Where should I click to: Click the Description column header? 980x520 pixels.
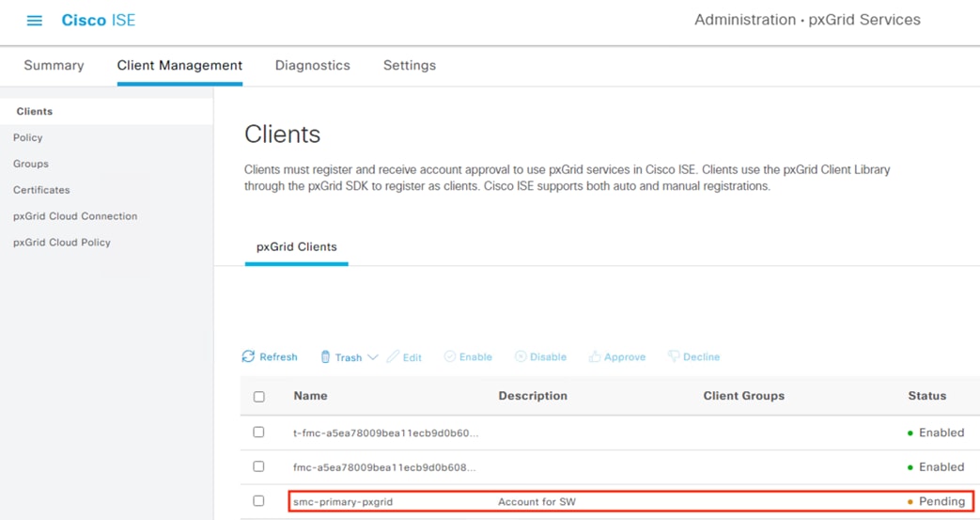coord(533,396)
